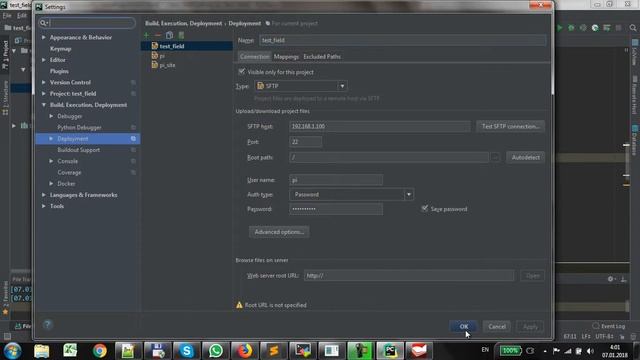Click the Web server root URL field

(409, 276)
